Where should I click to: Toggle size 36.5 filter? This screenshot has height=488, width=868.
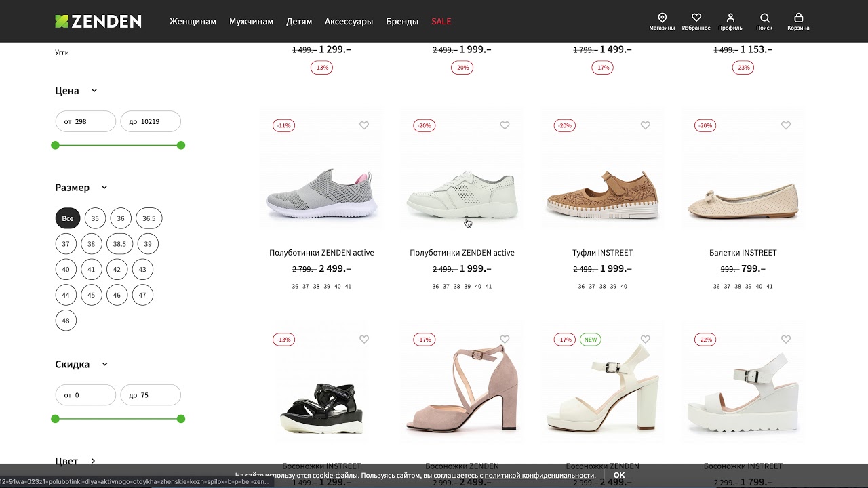click(x=149, y=218)
